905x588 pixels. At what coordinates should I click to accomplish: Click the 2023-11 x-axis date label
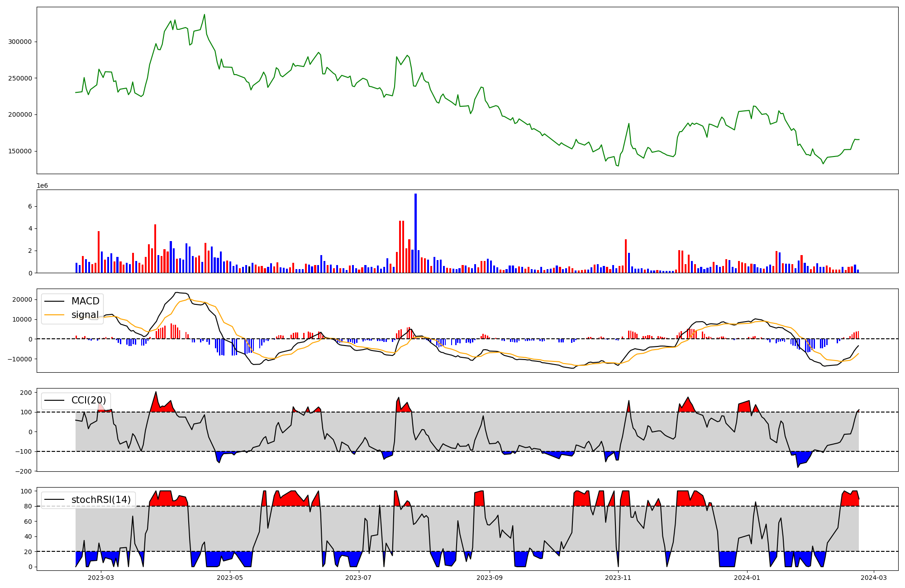(x=618, y=578)
